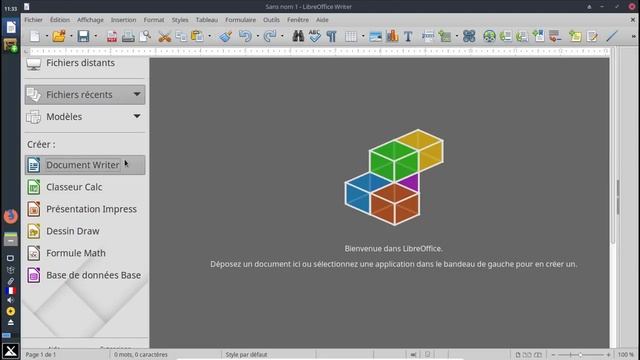The image size is (640, 360).
Task: Open the Format menu
Action: pyautogui.click(x=153, y=20)
